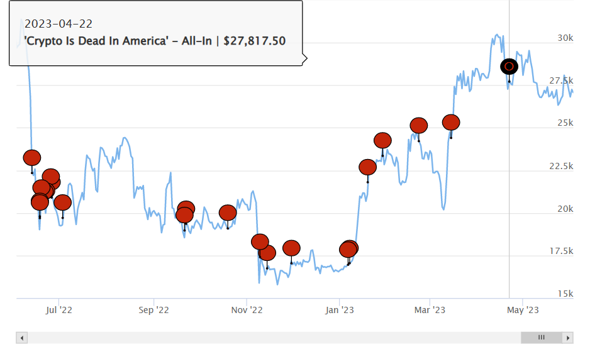Select the mid-January 2023 marker near 22.5k
This screenshot has height=364, width=590.
pos(367,167)
